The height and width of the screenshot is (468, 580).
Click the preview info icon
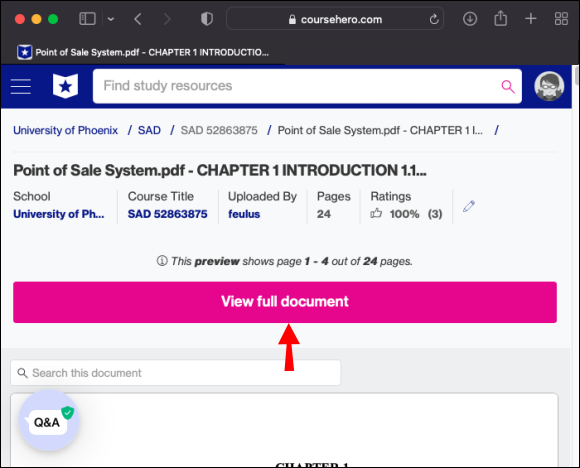click(x=162, y=261)
